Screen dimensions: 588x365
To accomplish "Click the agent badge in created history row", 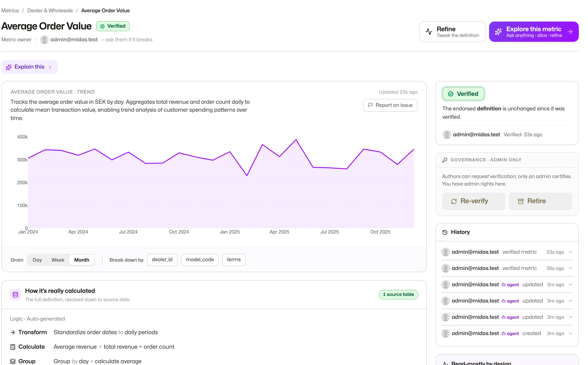I will coord(510,333).
